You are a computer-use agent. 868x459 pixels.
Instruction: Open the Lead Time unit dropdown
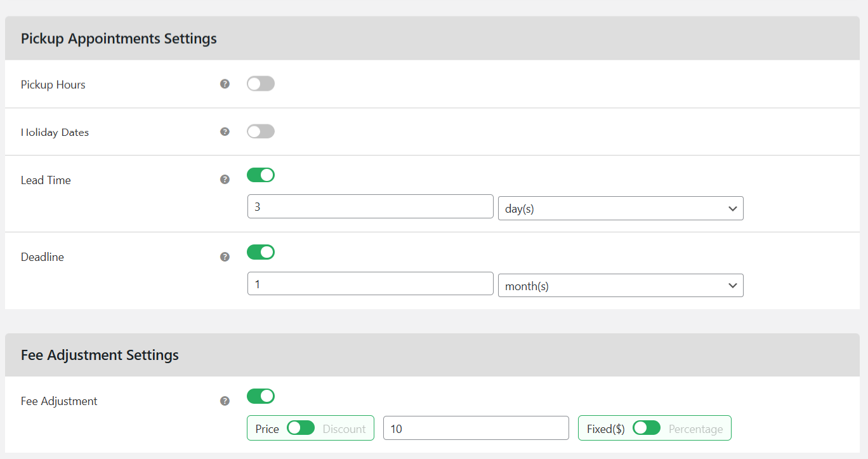coord(621,208)
